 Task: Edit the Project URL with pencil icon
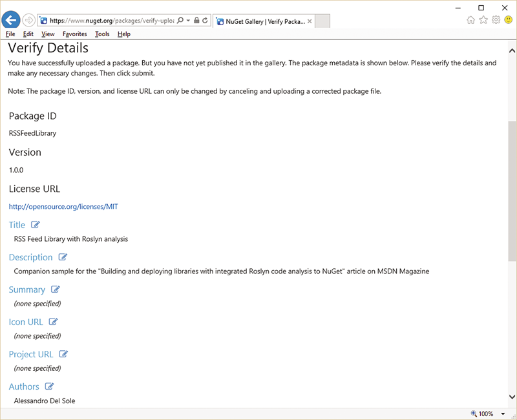[x=63, y=354]
